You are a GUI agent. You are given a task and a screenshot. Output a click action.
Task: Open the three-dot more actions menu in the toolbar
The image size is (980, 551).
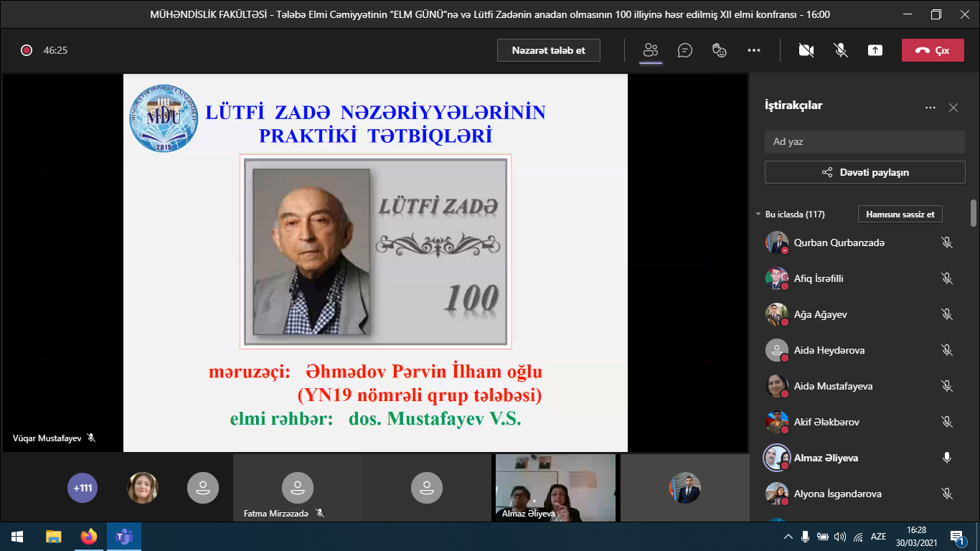753,50
